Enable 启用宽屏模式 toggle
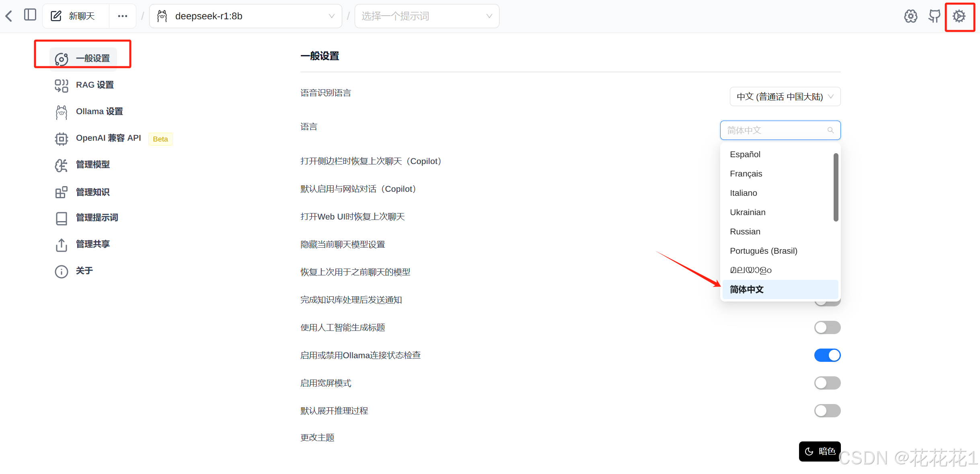Viewport: 980px width, 474px height. pos(827,383)
